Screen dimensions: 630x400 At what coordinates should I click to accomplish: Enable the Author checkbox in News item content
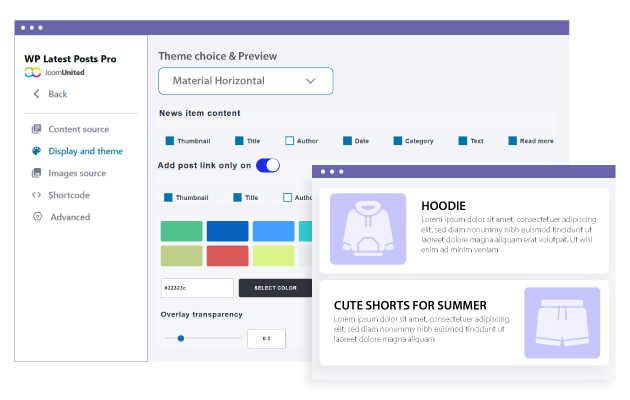pyautogui.click(x=290, y=141)
